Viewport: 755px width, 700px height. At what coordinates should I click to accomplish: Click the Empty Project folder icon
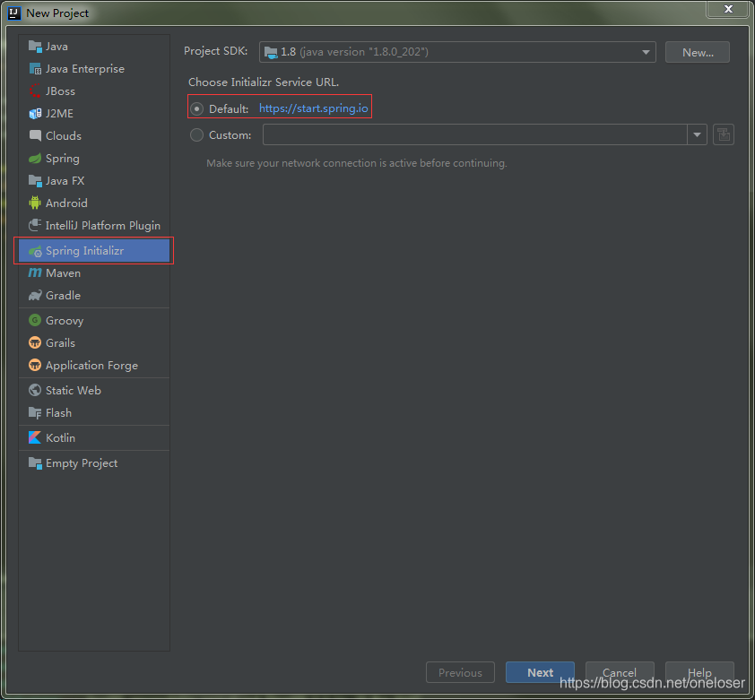tap(35, 462)
